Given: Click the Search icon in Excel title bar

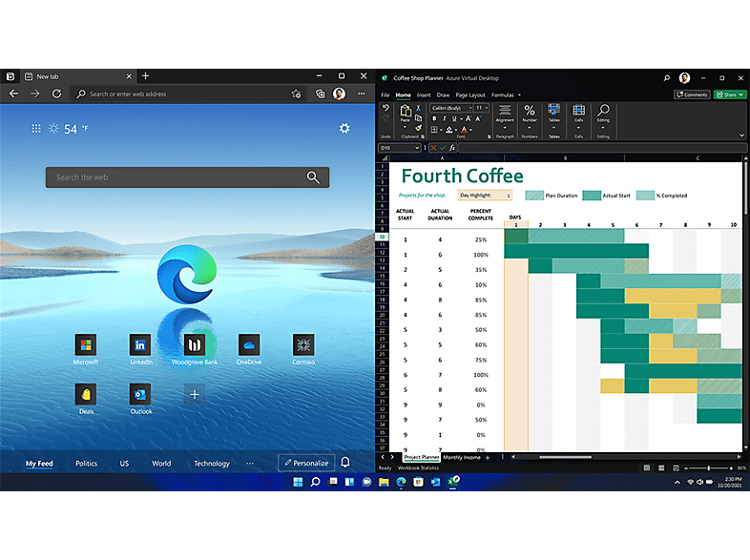Looking at the screenshot, I should click(666, 78).
